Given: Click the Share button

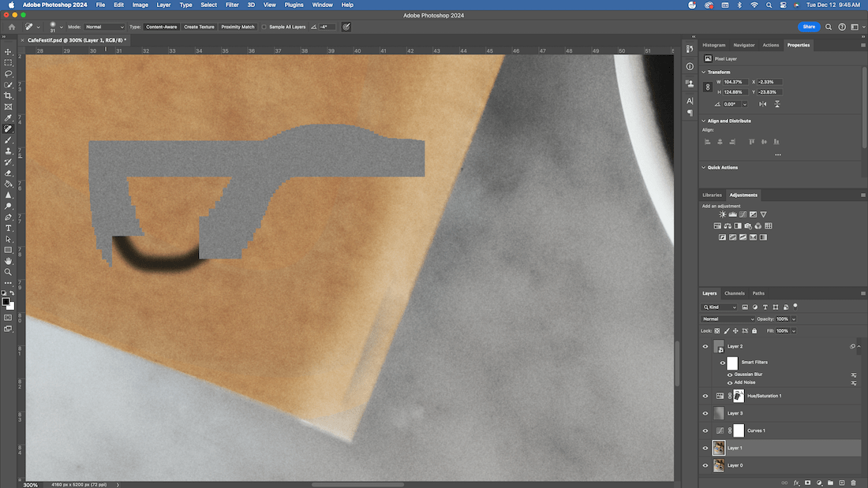Looking at the screenshot, I should click(808, 26).
